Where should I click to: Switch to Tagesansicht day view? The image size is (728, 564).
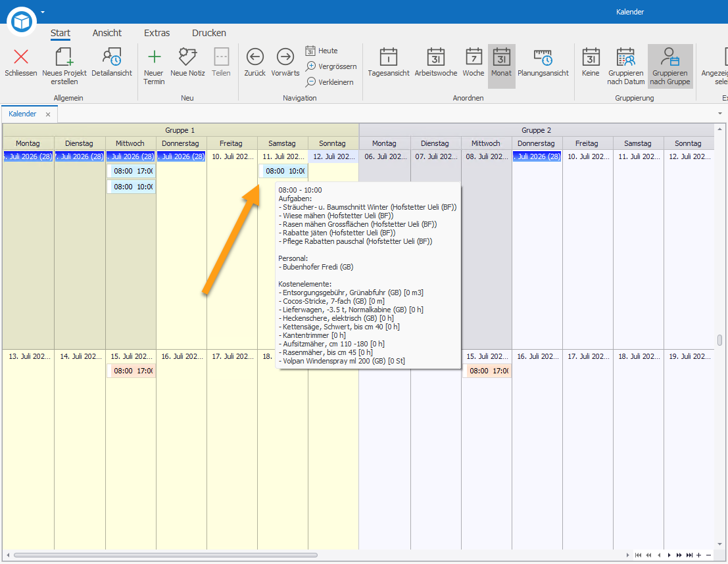pos(389,61)
